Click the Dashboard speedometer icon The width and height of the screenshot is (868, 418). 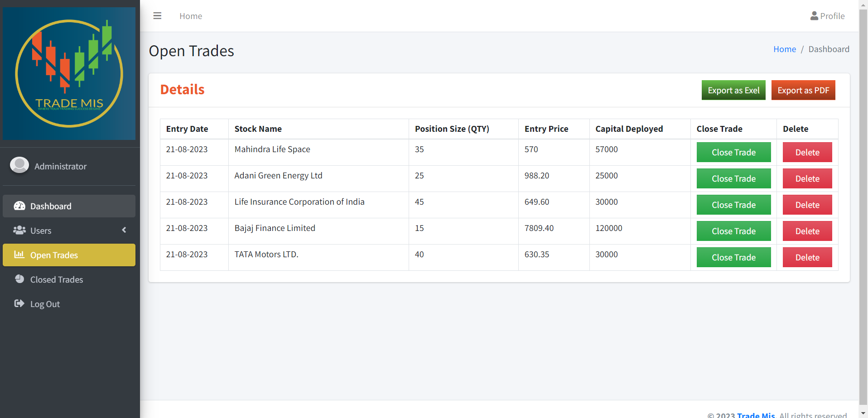click(19, 206)
